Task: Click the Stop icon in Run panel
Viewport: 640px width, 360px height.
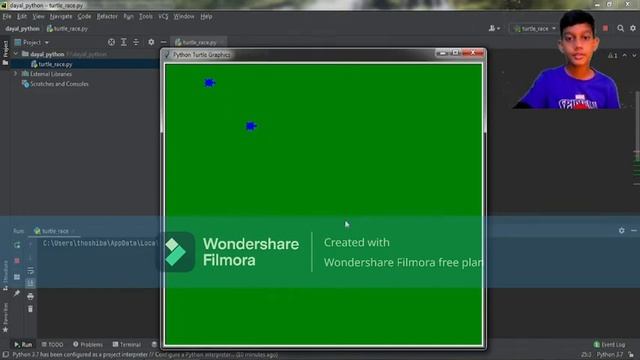Action: tap(17, 260)
